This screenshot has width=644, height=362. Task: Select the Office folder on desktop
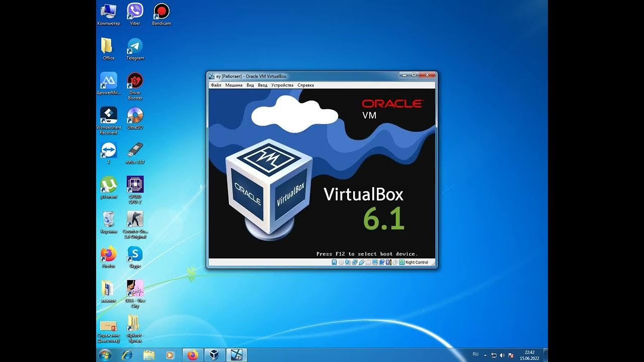[109, 49]
